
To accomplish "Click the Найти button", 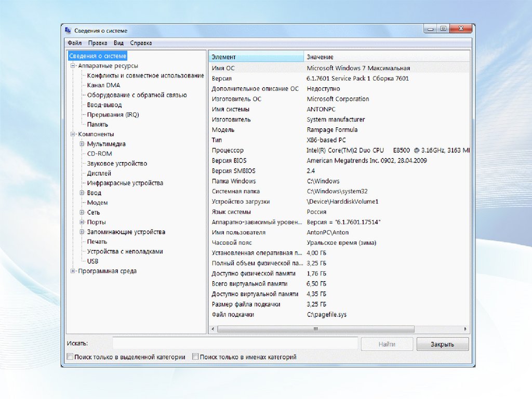I will 387,344.
